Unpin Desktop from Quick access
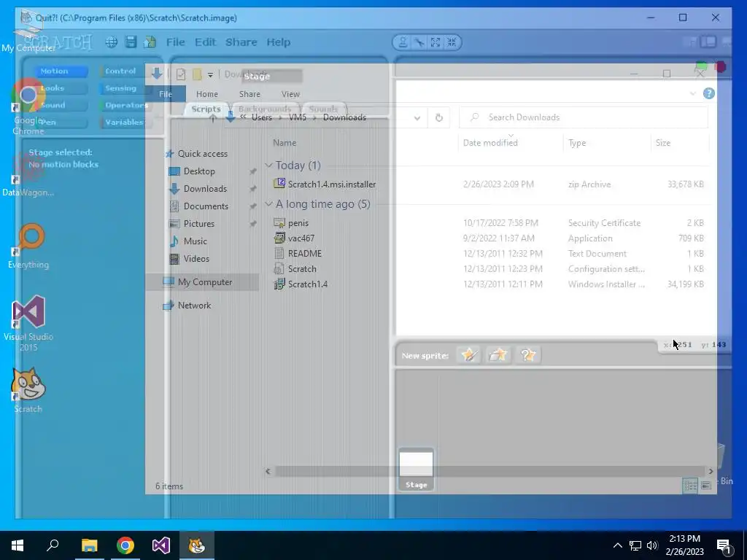747x560 pixels. [253, 171]
